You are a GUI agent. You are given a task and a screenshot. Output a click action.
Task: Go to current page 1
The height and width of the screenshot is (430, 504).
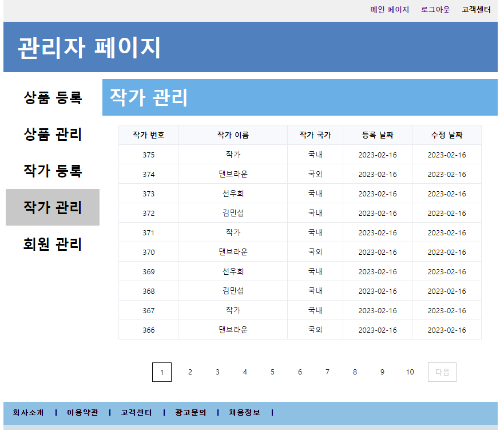[162, 372]
